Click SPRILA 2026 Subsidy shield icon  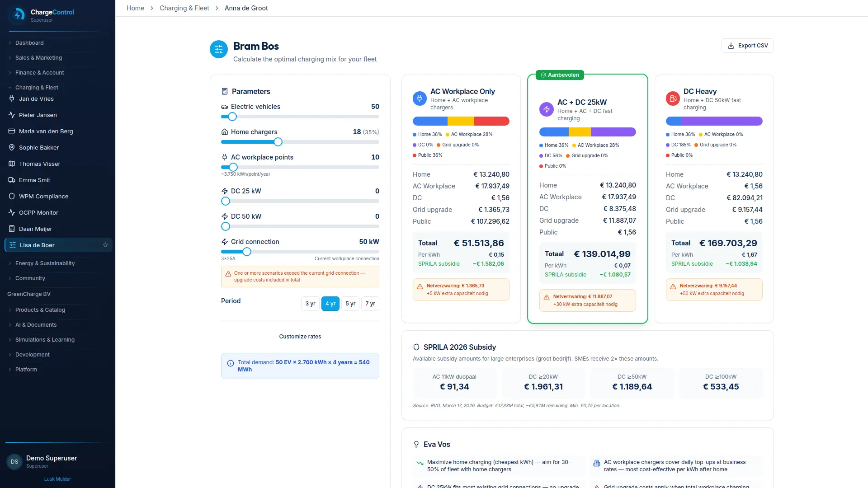point(416,347)
